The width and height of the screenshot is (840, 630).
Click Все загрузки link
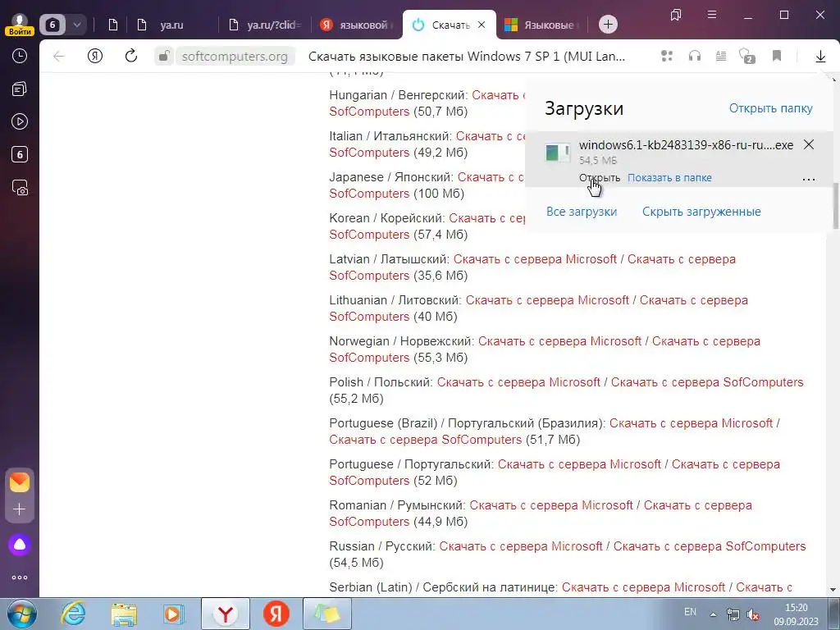coord(582,212)
